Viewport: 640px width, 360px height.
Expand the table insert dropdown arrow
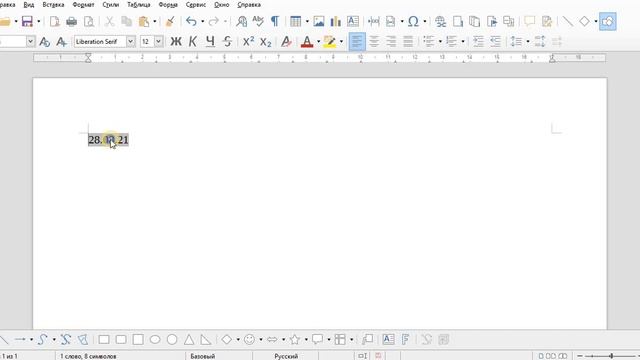click(x=307, y=21)
